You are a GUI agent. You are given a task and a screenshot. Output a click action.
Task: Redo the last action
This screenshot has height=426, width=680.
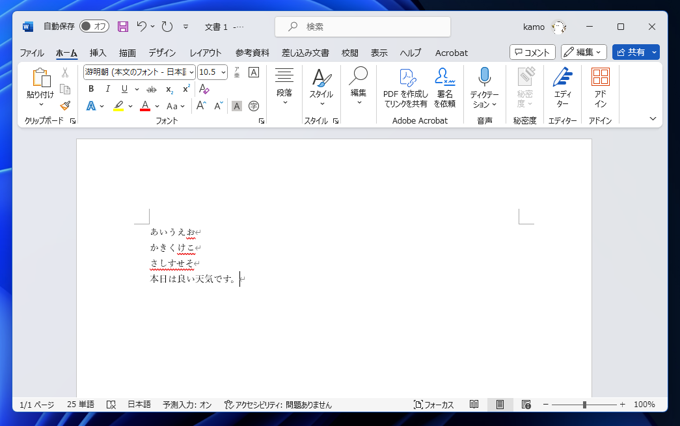(167, 27)
